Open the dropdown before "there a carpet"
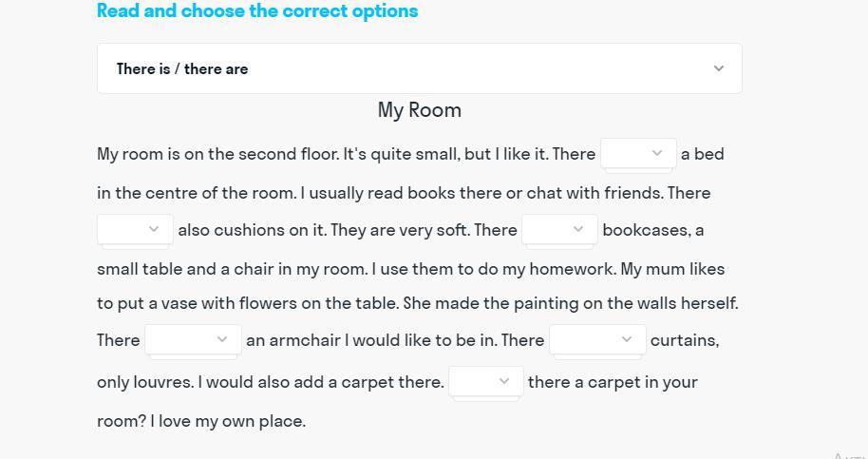868x459 pixels. pyautogui.click(x=485, y=381)
